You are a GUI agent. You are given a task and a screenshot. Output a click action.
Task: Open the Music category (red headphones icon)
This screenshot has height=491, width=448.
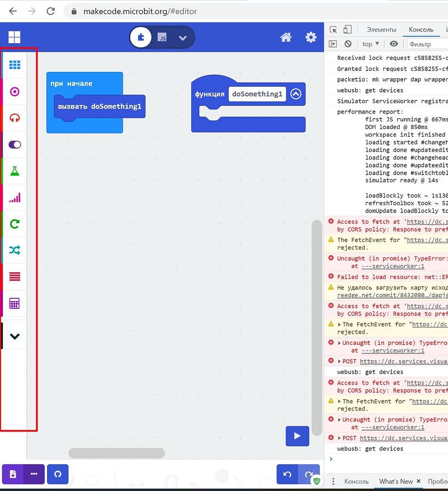(x=14, y=118)
